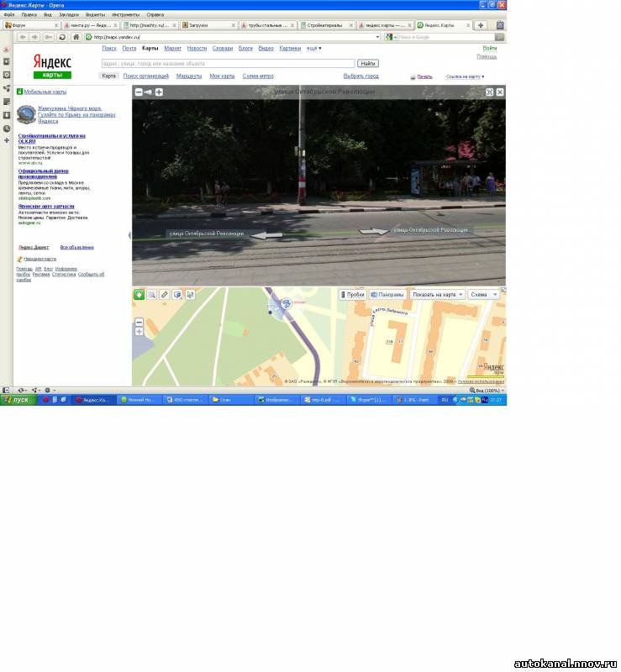
Task: Open the Маршруты link
Action: pos(189,76)
